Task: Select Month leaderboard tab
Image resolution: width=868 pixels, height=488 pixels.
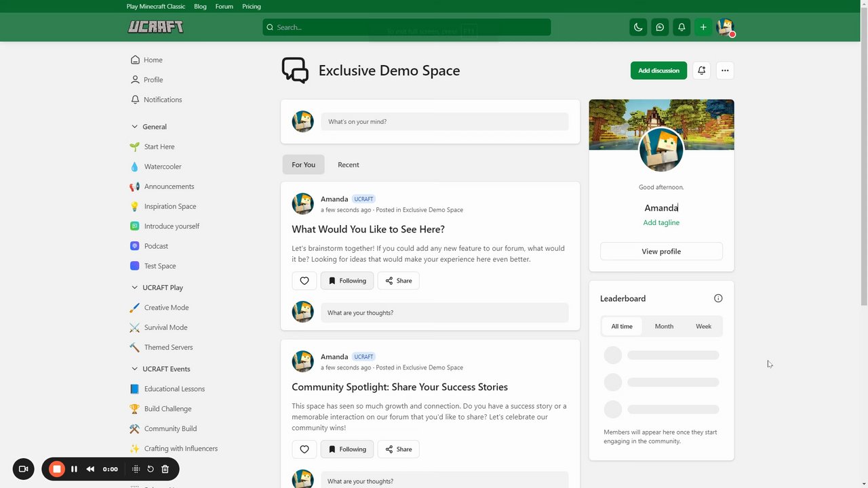Action: (x=664, y=326)
